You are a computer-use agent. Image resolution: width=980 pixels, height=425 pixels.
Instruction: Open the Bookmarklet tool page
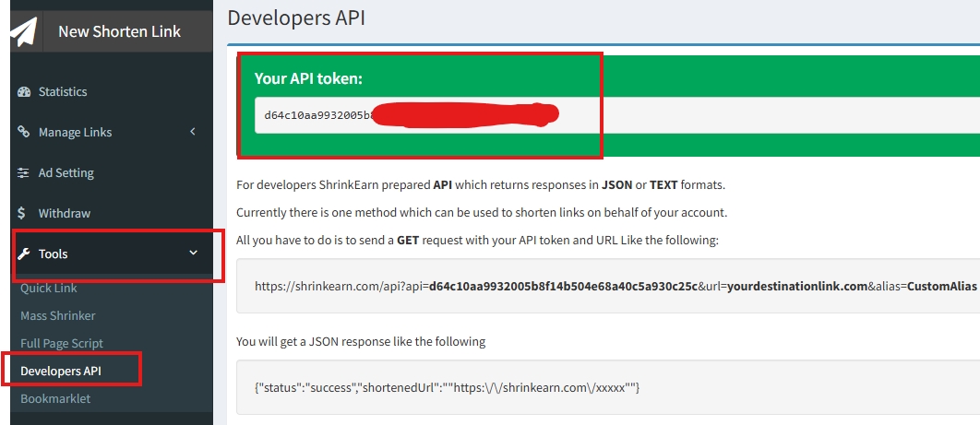[x=55, y=399]
